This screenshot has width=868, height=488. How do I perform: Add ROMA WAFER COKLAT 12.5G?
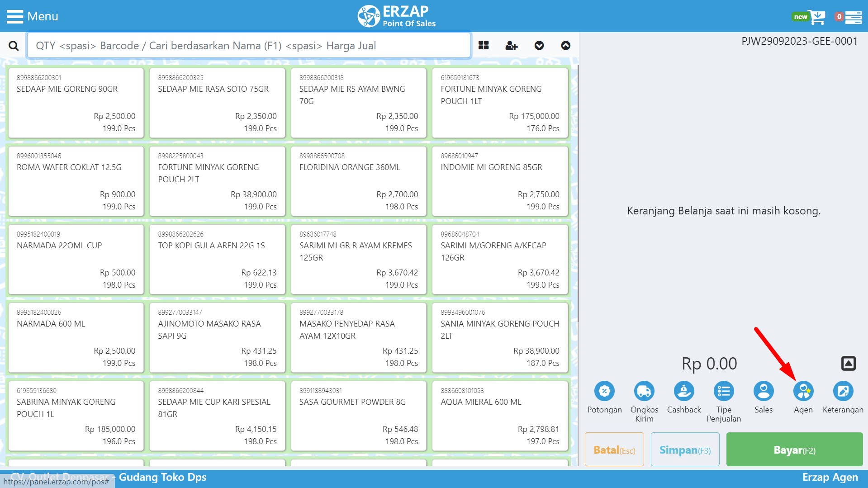click(76, 181)
